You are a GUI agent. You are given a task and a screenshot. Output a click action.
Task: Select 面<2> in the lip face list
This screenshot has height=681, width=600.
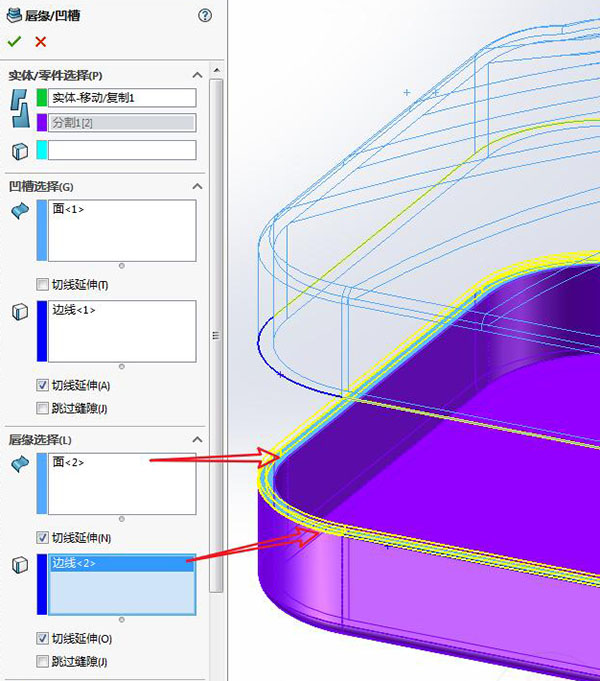pyautogui.click(x=68, y=463)
